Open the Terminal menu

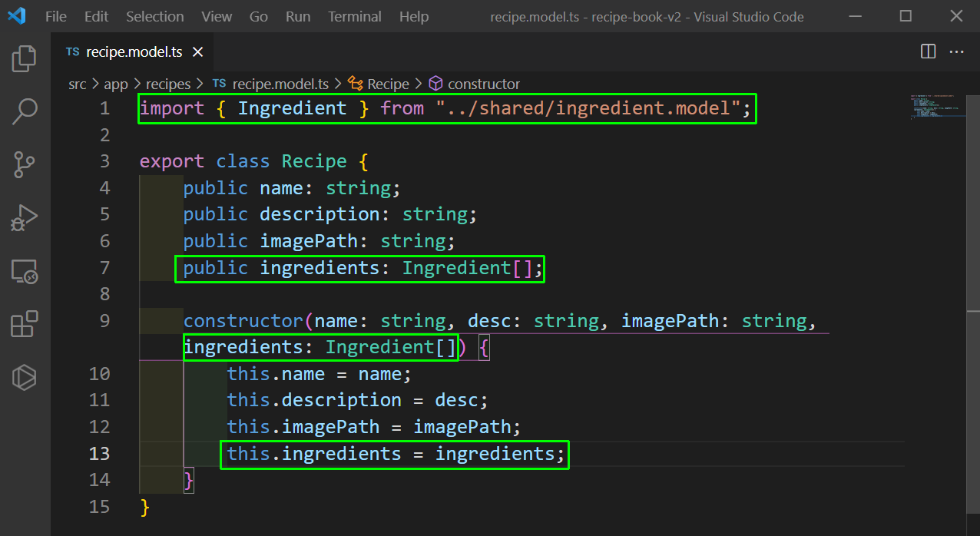(x=355, y=16)
